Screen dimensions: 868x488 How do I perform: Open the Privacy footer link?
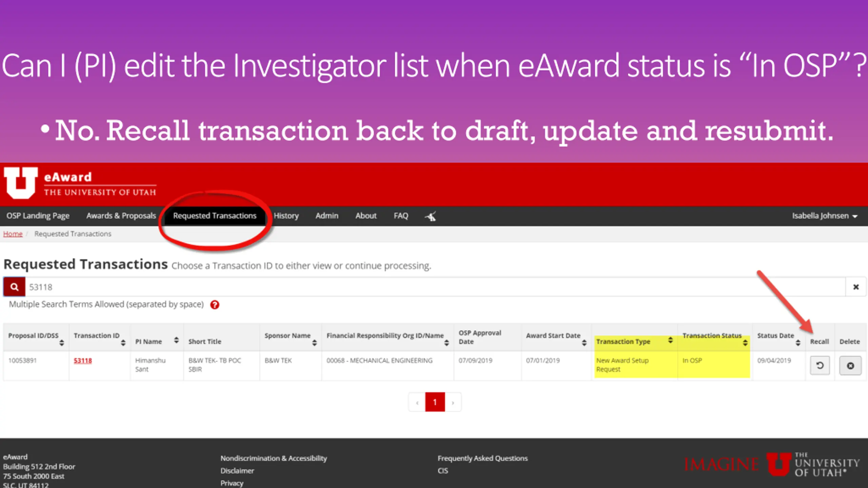(x=232, y=483)
